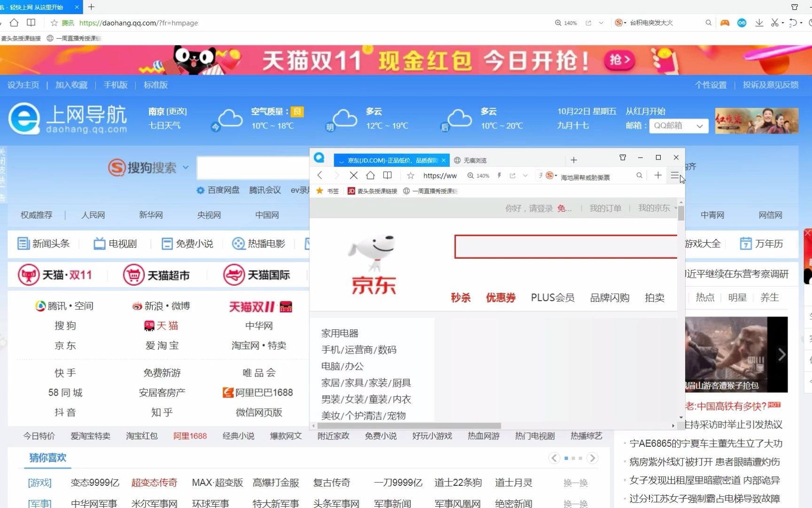The image size is (812, 508).
Task: Click the scissors screenshot tool icon
Action: [x=775, y=23]
